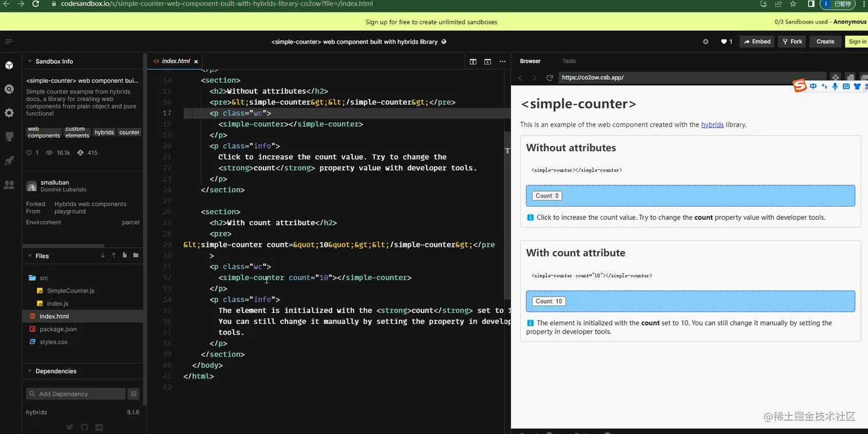The width and height of the screenshot is (868, 434).
Task: Refresh the preview browser
Action: click(549, 77)
